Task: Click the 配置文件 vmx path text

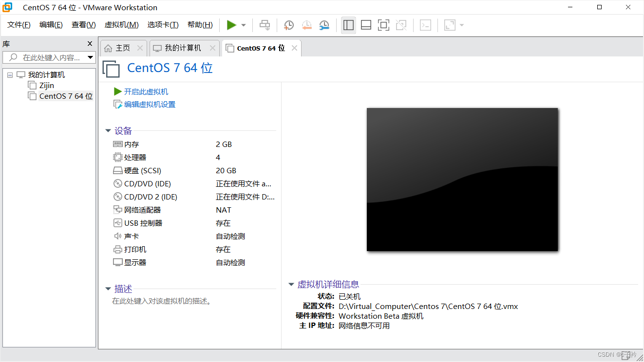Action: (428, 306)
